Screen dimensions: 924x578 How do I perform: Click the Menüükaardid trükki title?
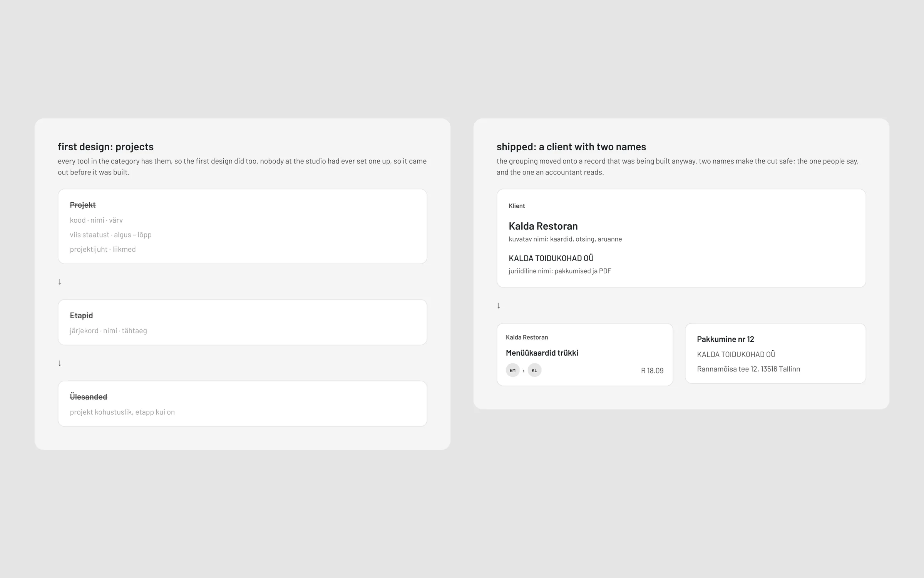[x=542, y=353]
